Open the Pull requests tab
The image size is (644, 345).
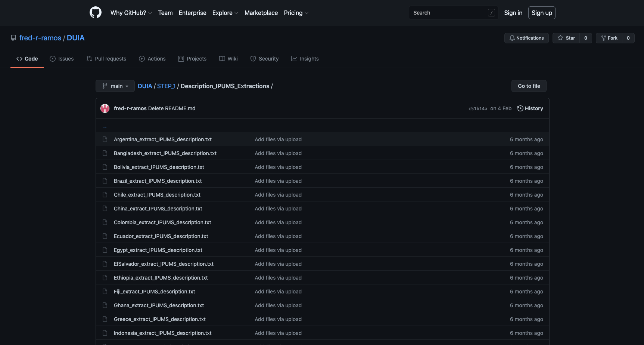[x=106, y=59]
